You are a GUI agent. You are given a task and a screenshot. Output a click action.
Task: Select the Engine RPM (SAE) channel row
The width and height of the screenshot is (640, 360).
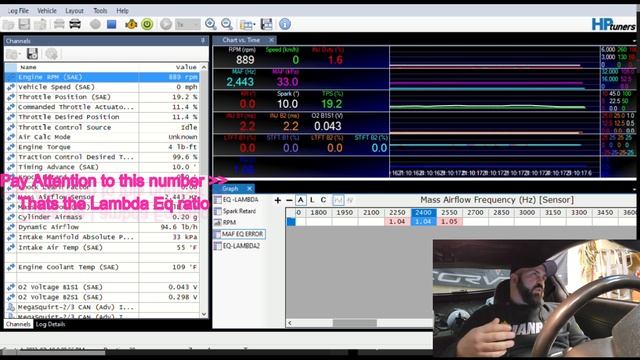[102, 77]
